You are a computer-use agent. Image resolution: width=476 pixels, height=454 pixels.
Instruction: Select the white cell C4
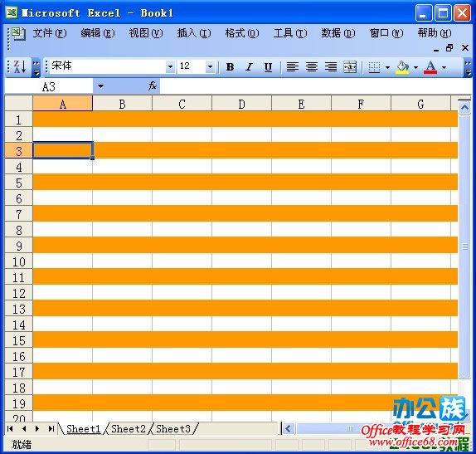[x=182, y=166]
